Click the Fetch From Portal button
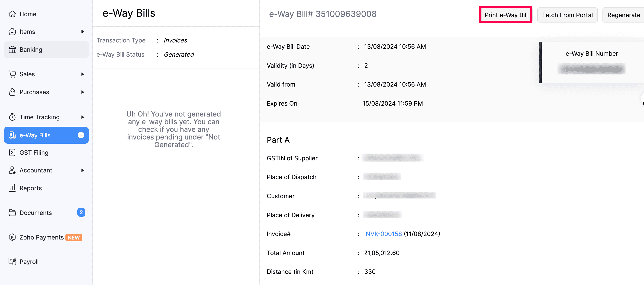 click(567, 15)
